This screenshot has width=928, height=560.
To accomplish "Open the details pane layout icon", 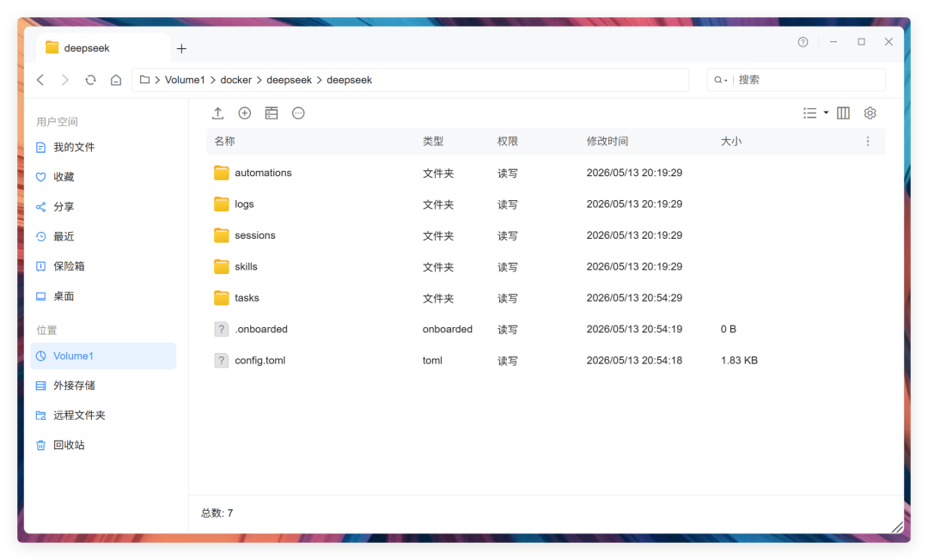I will pos(272,113).
